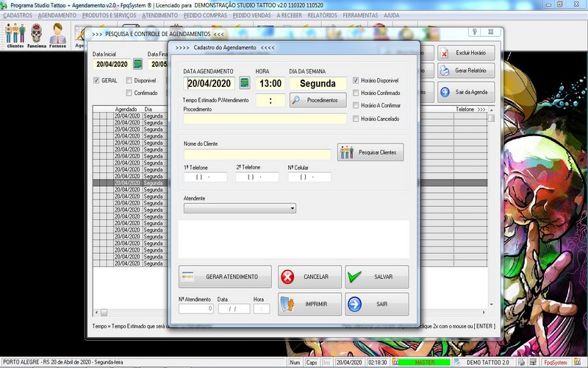
Task: Open the Fornece toolbar icon
Action: [58, 35]
